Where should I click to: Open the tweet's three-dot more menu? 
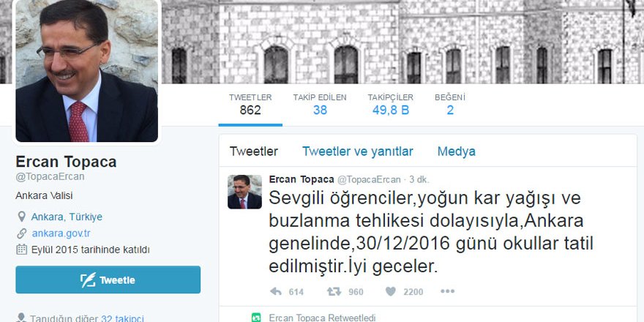point(447,291)
